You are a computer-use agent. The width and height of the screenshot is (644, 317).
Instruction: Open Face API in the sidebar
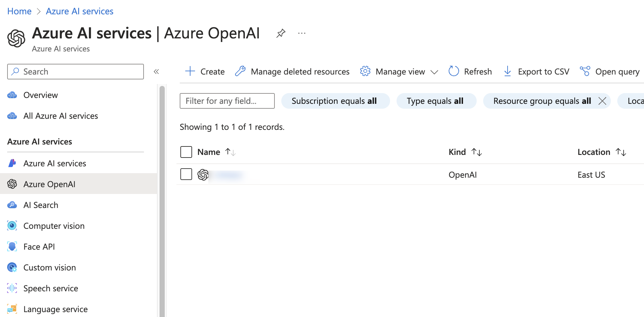click(x=39, y=247)
